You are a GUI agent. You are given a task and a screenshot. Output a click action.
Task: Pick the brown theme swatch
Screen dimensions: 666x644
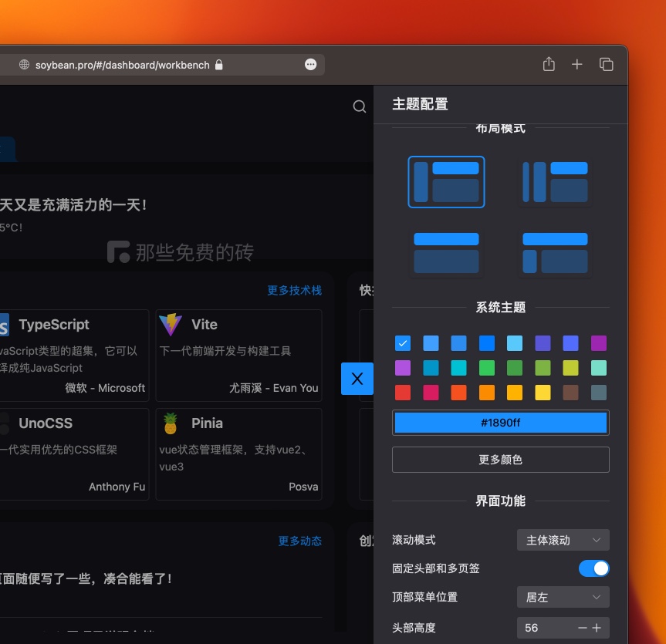tap(570, 393)
